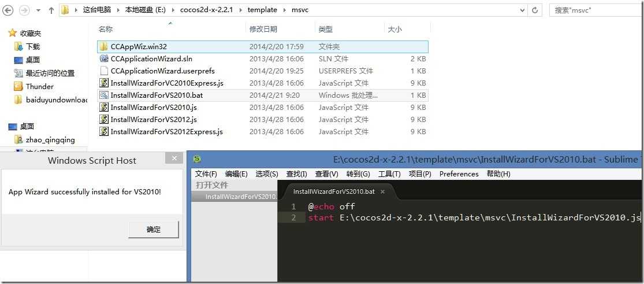Viewport: 644px width, 284px height.
Task: Click the search "msvc" field
Action: 596,10
